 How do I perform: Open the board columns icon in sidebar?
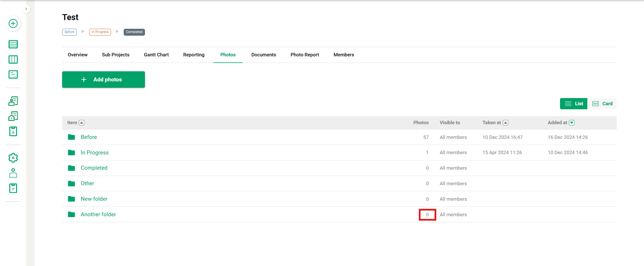click(13, 60)
